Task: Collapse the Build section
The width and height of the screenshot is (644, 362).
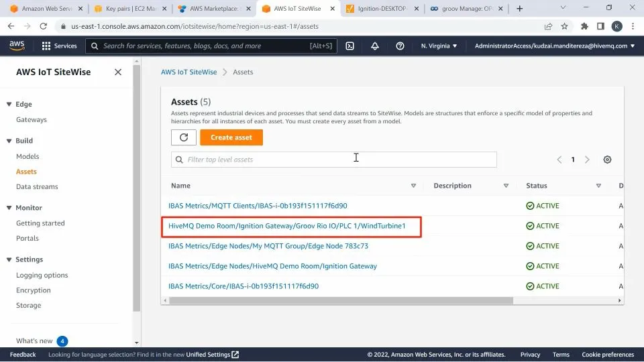Action: pos(9,141)
